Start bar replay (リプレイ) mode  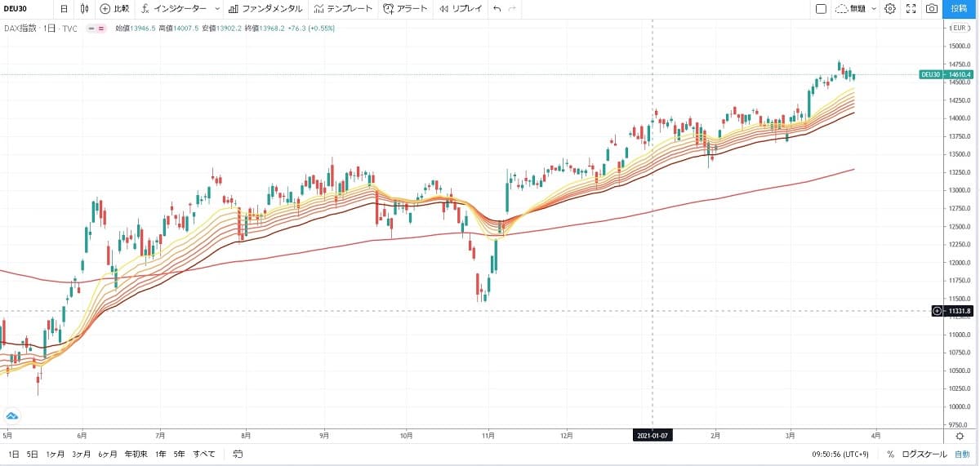[460, 9]
